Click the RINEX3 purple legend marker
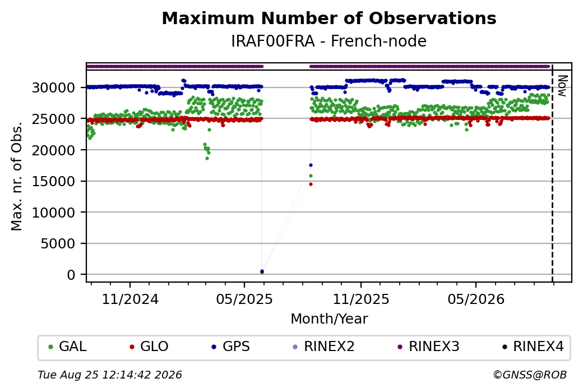 (x=400, y=347)
